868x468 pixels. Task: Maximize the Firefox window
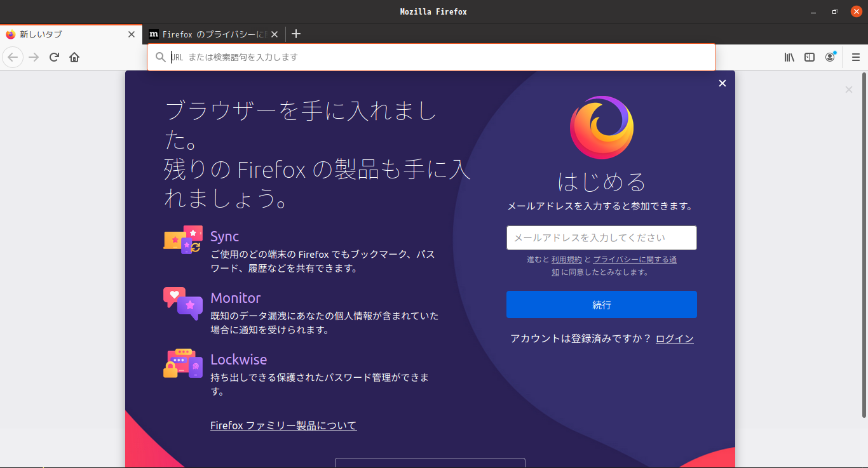834,11
